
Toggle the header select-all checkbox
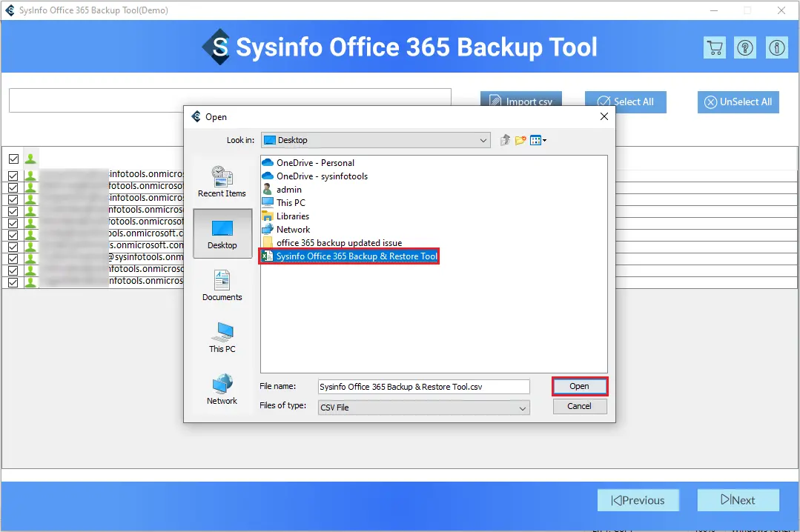point(14,159)
